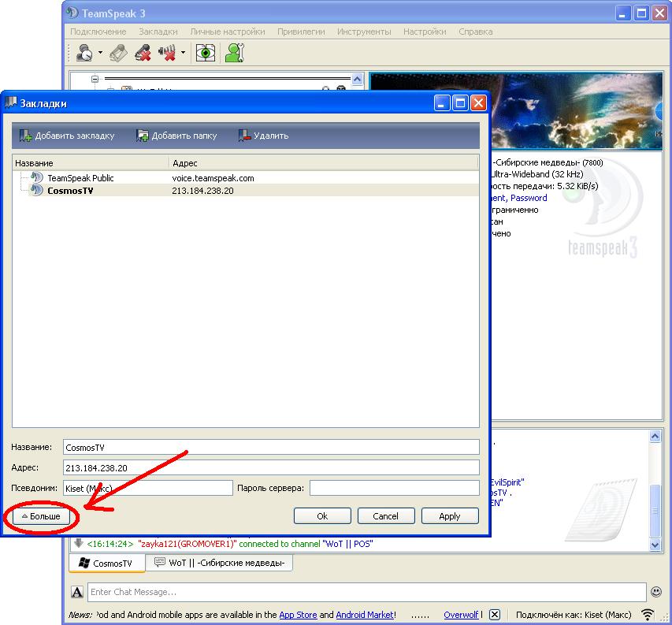Open the Overwolf link in news bar
Viewport: 672px width, 625px height.
[x=461, y=615]
